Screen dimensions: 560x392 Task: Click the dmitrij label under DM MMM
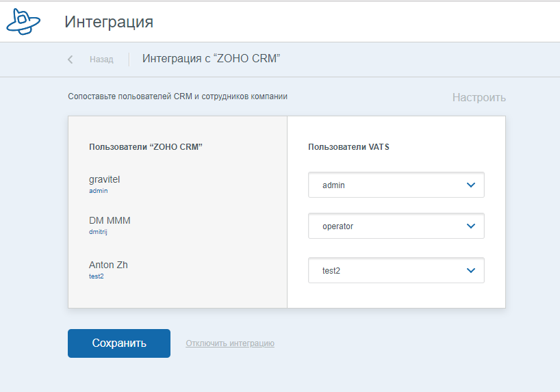(98, 232)
